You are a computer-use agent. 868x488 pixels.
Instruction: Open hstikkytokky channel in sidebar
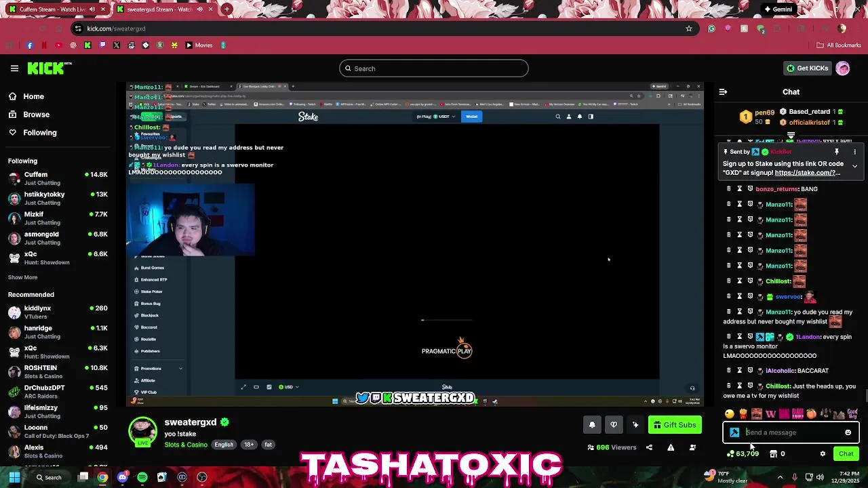coord(58,199)
